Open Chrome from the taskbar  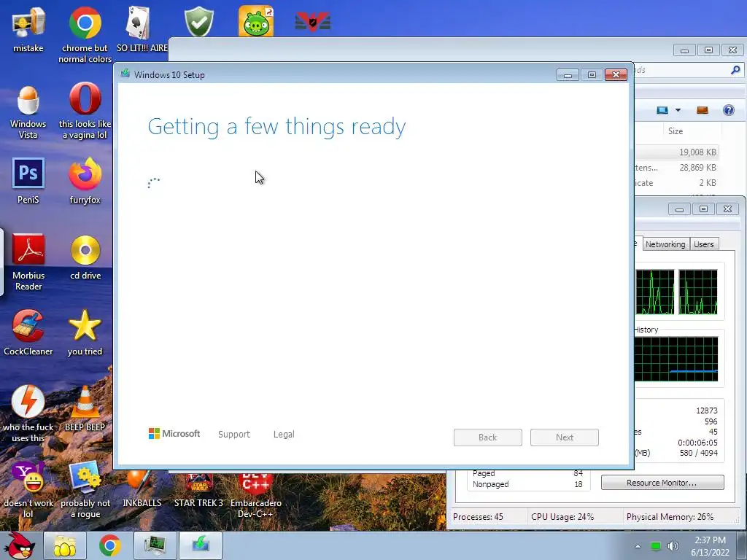click(x=109, y=545)
